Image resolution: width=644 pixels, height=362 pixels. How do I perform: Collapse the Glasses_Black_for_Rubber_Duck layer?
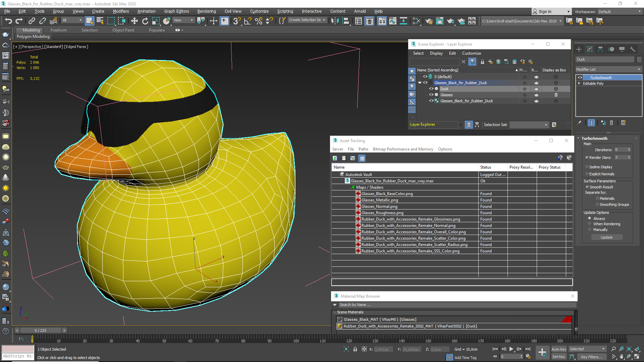click(x=420, y=83)
